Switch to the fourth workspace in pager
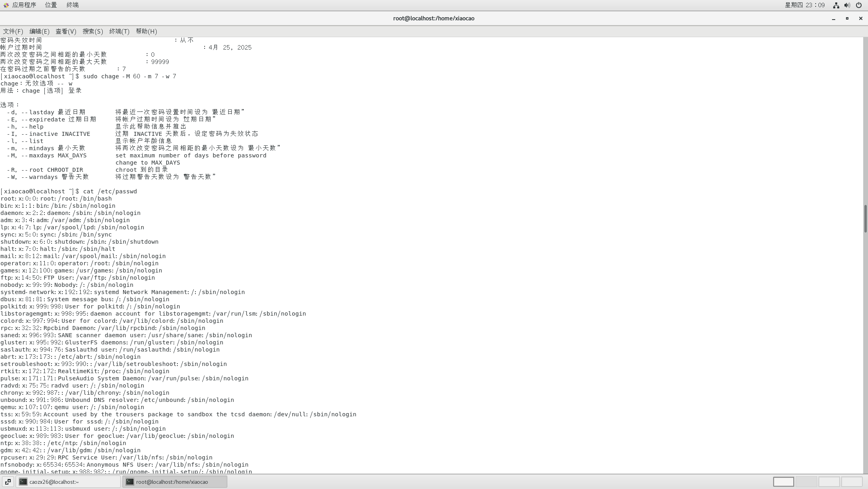868x489 pixels. (852, 482)
